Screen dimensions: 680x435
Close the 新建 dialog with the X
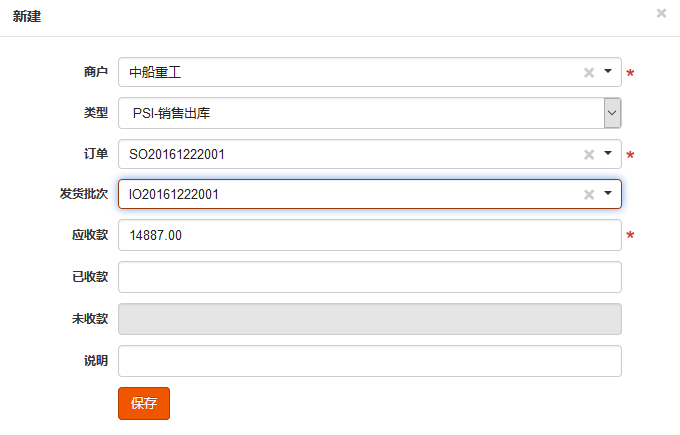click(661, 13)
